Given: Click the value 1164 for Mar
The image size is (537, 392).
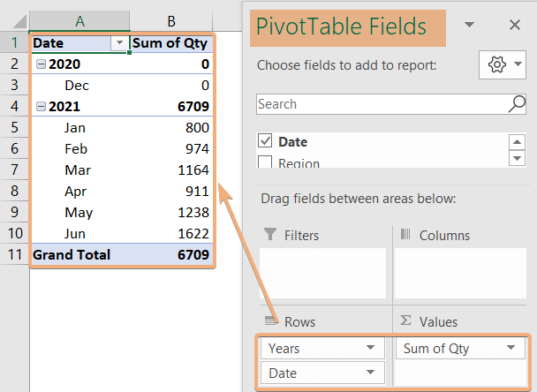Looking at the screenshot, I should [193, 170].
